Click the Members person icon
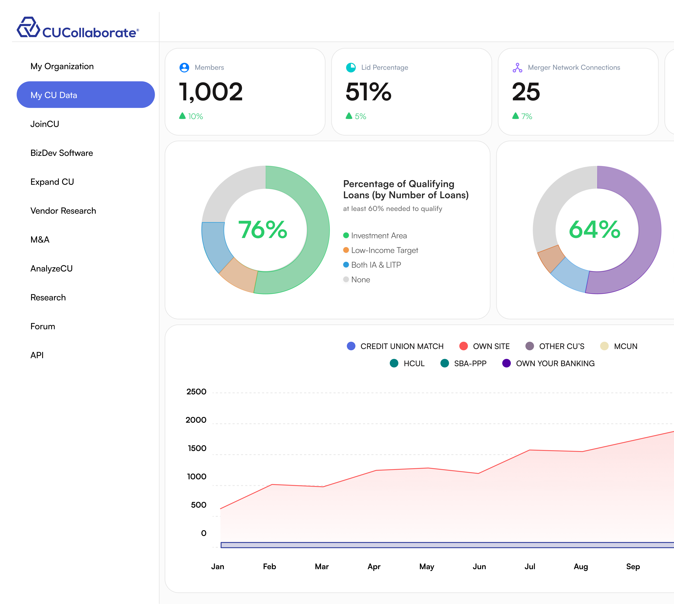674x616 pixels. coord(184,68)
